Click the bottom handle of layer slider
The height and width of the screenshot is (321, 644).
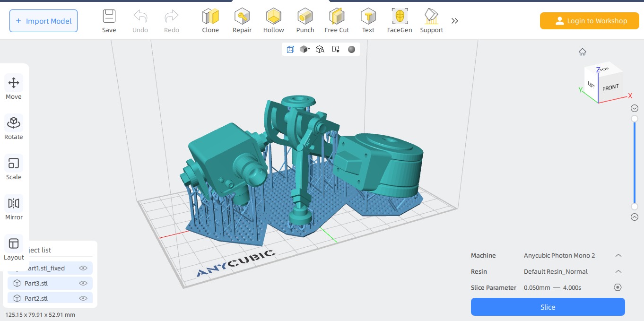pyautogui.click(x=635, y=207)
